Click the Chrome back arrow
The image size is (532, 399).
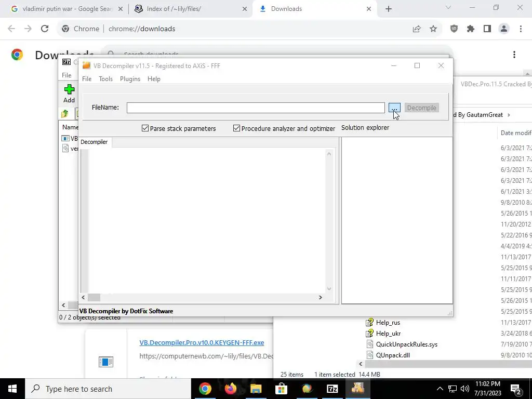coord(11,29)
